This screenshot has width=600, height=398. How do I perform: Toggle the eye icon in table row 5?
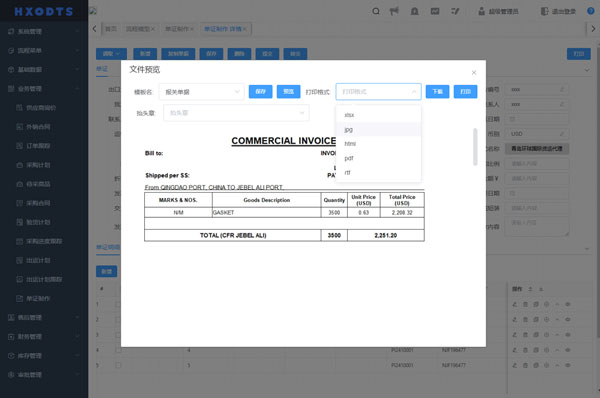[568, 365]
